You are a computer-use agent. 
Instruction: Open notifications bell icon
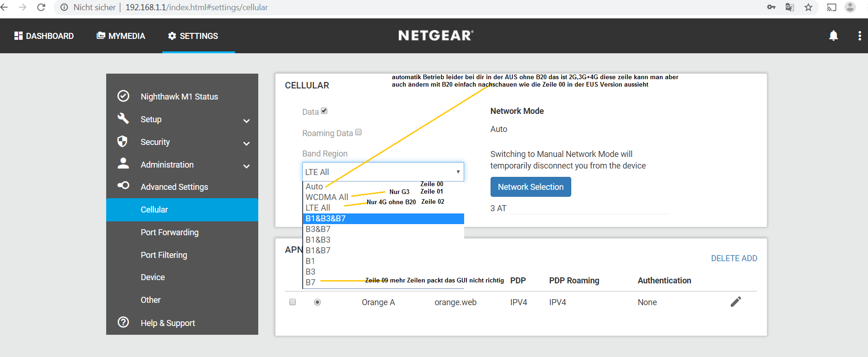(833, 36)
